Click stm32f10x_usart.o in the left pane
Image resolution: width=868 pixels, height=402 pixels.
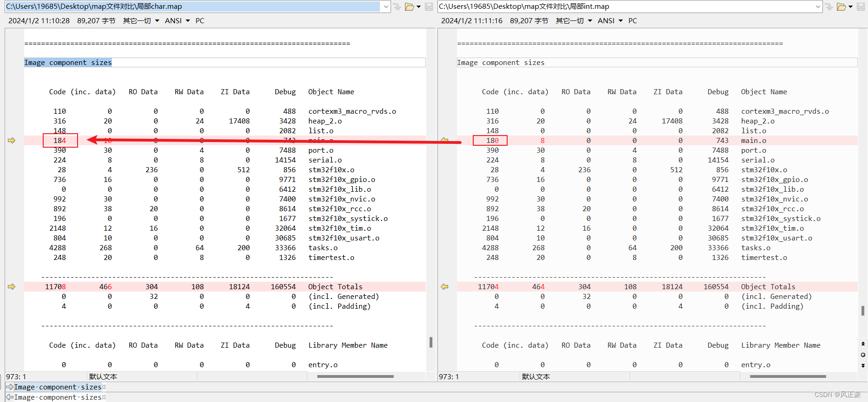344,238
